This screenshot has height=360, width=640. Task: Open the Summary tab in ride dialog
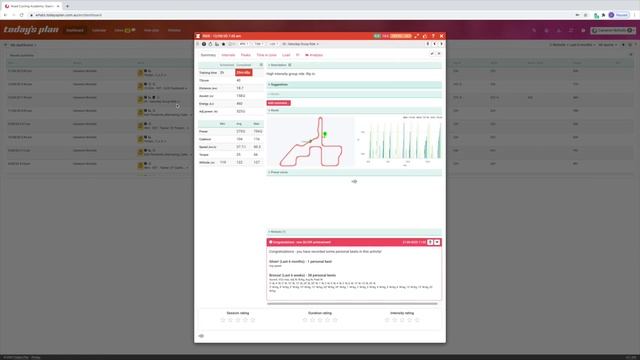208,55
